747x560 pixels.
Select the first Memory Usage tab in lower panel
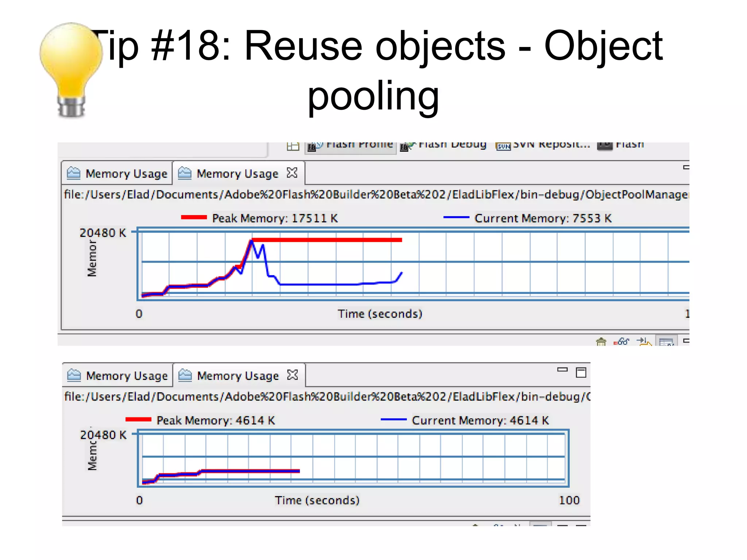(117, 376)
